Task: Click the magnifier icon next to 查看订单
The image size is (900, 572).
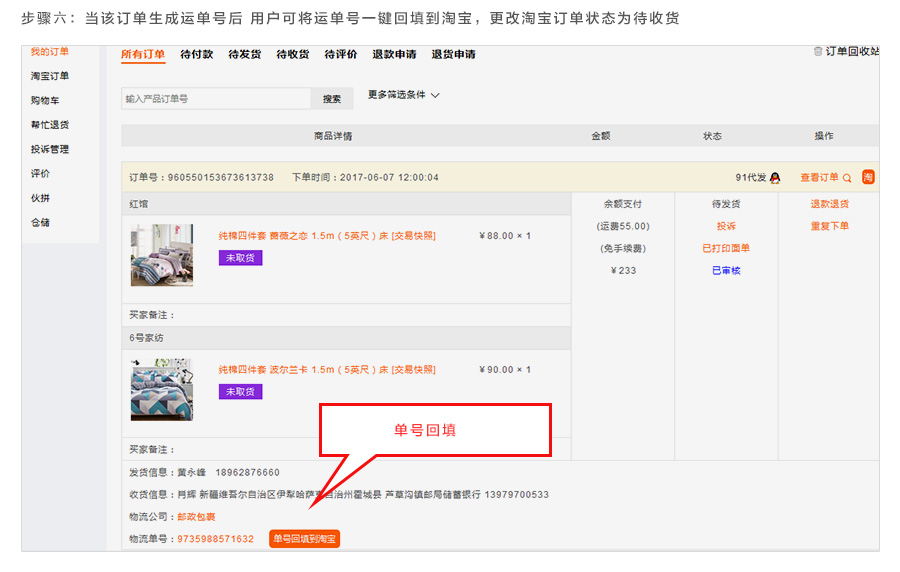Action: click(847, 178)
